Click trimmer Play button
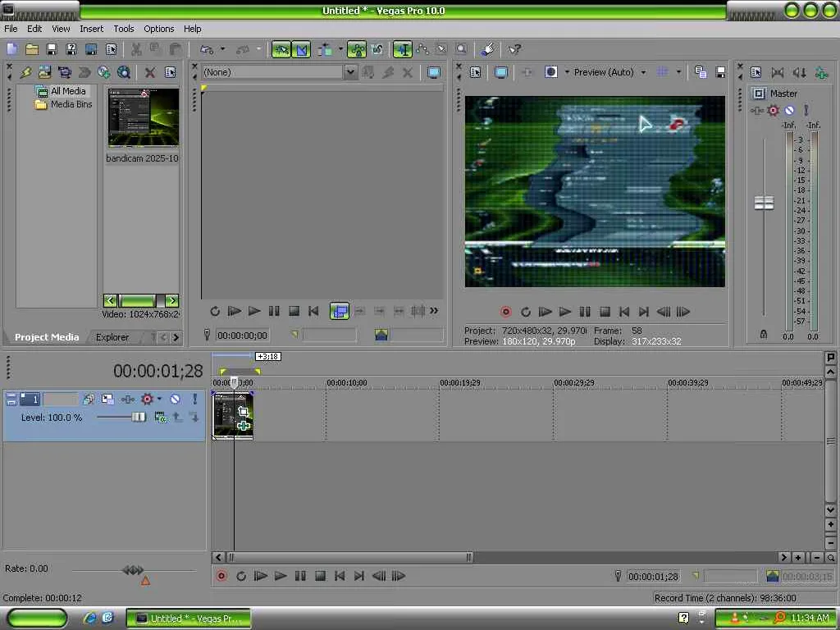The height and width of the screenshot is (630, 840). coord(254,311)
